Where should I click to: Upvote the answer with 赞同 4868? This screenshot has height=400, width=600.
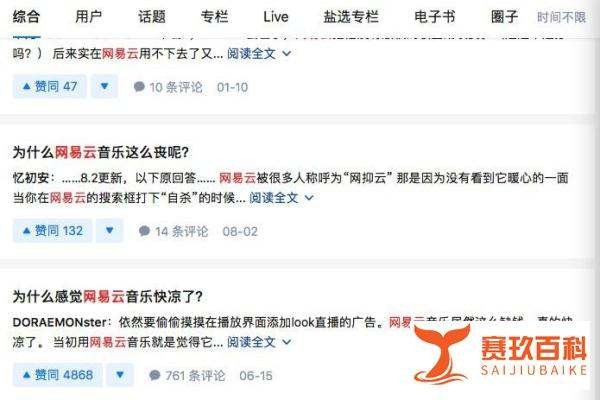tap(58, 375)
